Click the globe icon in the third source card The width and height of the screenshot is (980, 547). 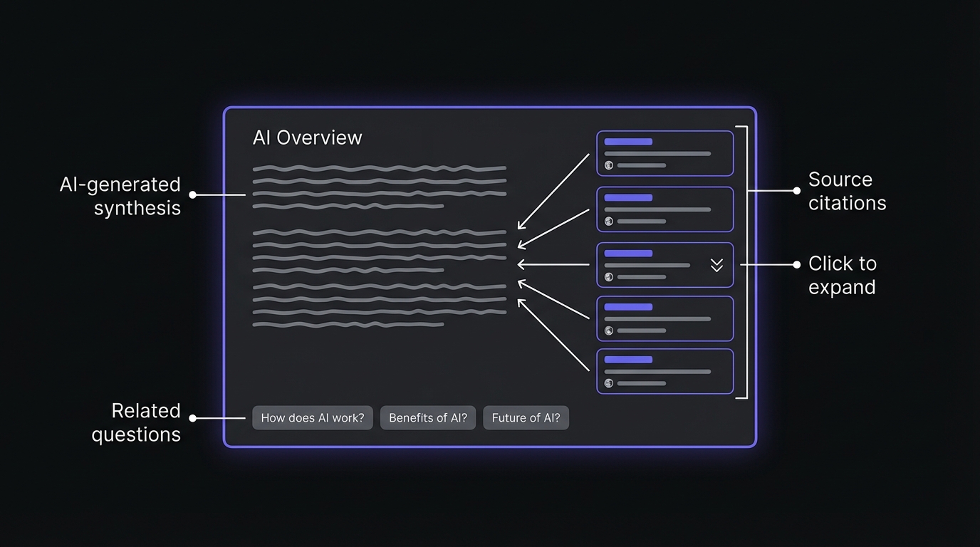609,277
